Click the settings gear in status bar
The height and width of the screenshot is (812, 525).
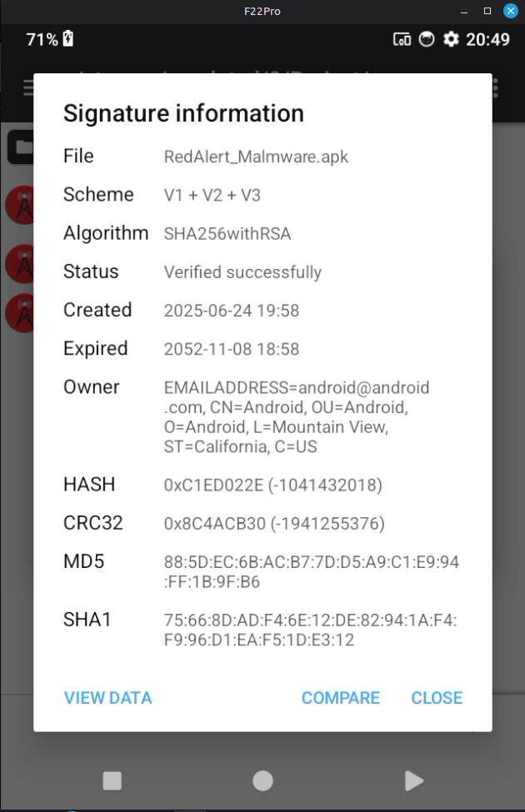tap(451, 39)
